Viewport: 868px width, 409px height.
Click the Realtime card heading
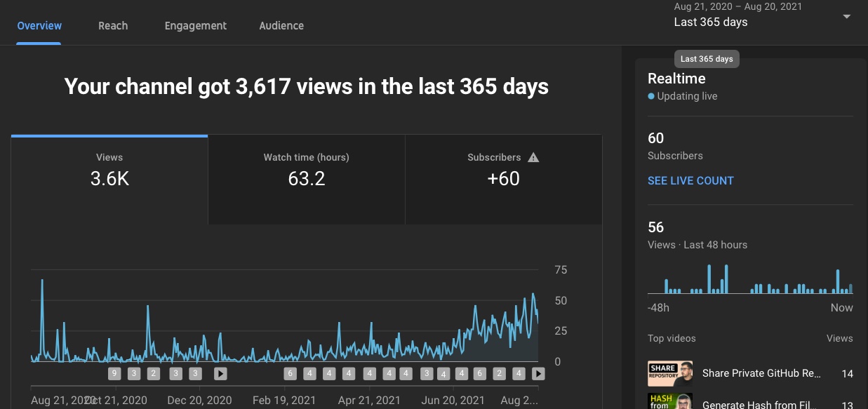(676, 79)
